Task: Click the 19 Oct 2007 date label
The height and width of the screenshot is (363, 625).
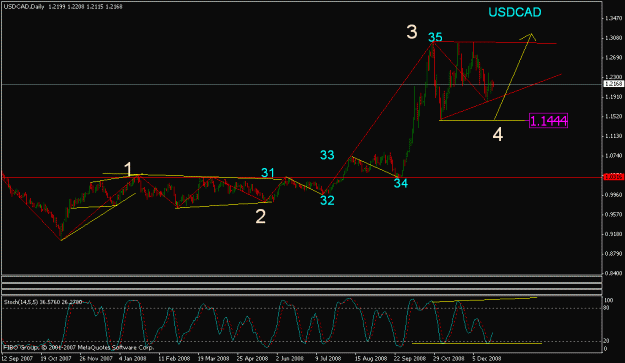Action: tap(56, 358)
